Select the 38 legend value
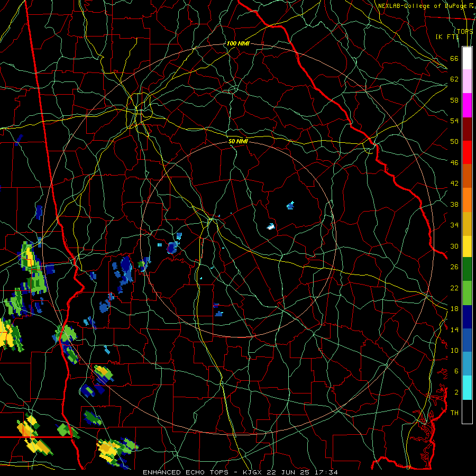Screen dimensions: 476x476 [x=454, y=204]
